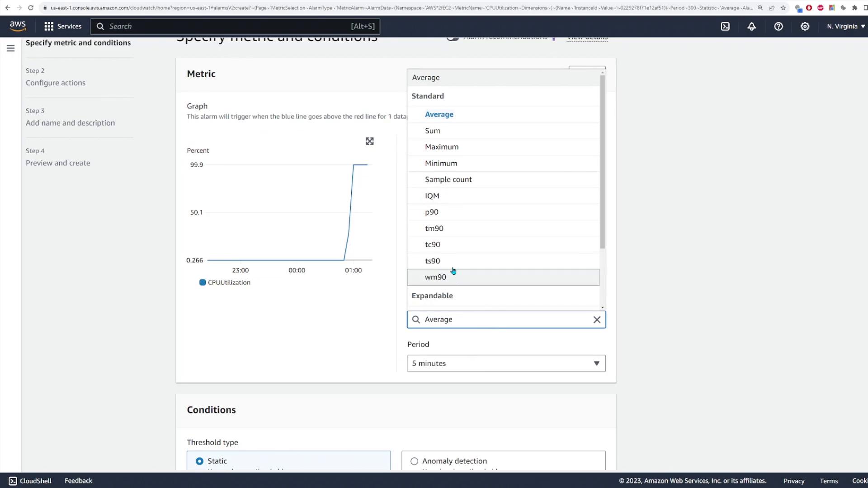Click the statistic list scroll down arrow
Image resolution: width=868 pixels, height=488 pixels.
coord(603,307)
